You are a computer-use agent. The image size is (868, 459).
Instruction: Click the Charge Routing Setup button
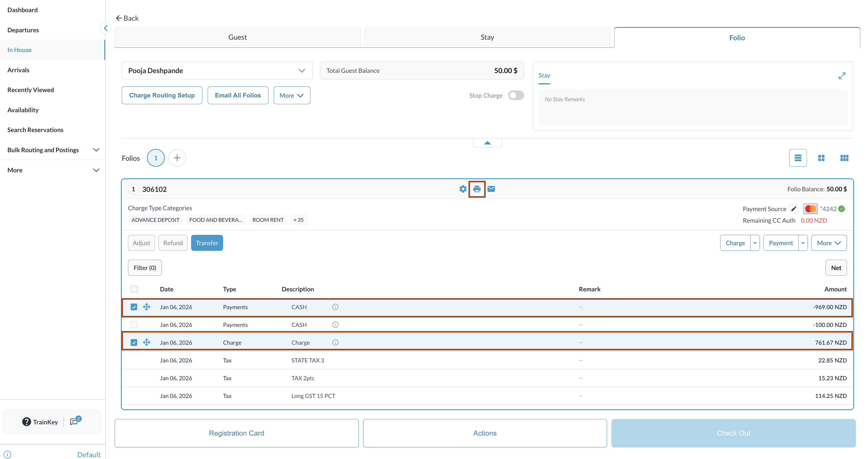[x=162, y=95]
